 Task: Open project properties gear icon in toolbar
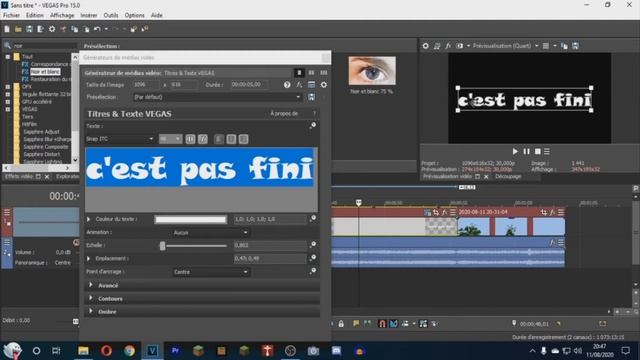pyautogui.click(x=52, y=29)
